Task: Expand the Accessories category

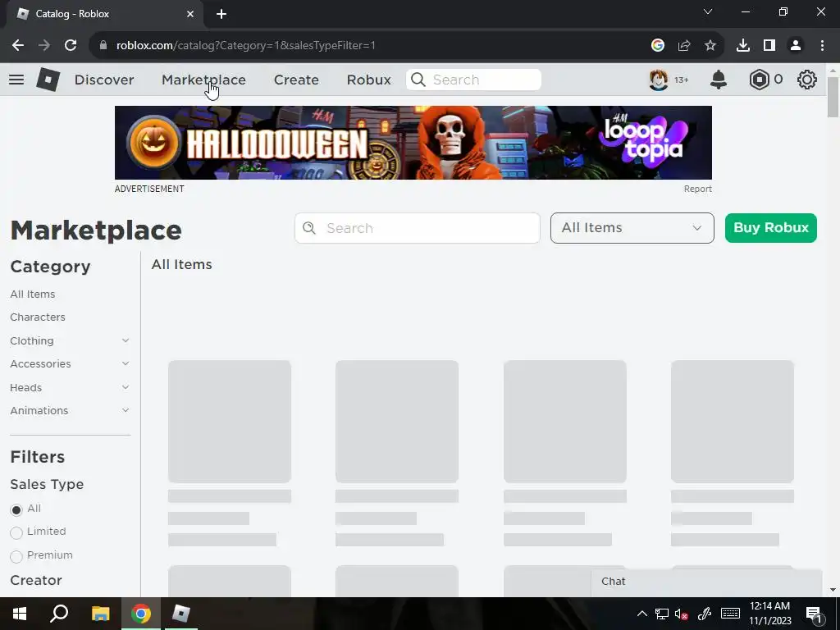Action: (126, 363)
